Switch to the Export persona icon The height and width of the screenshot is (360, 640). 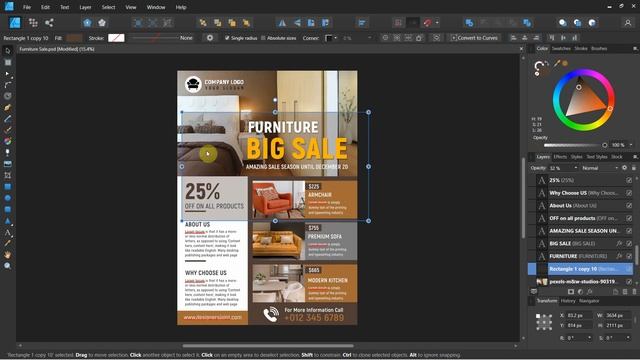tap(49, 22)
